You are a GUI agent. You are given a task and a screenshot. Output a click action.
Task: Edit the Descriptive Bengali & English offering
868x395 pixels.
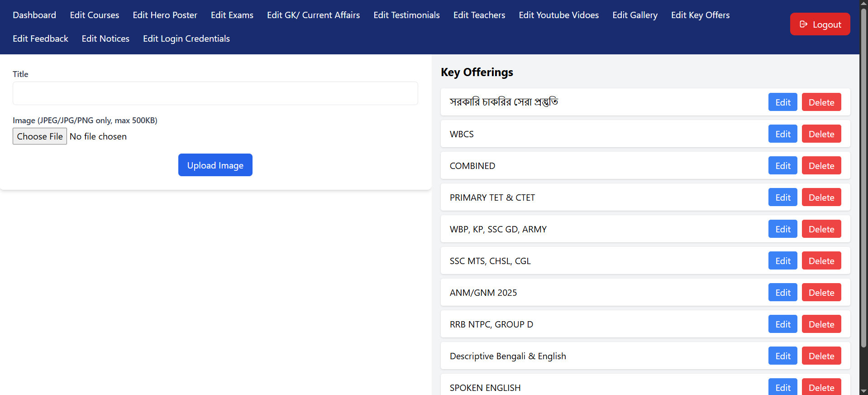click(782, 356)
